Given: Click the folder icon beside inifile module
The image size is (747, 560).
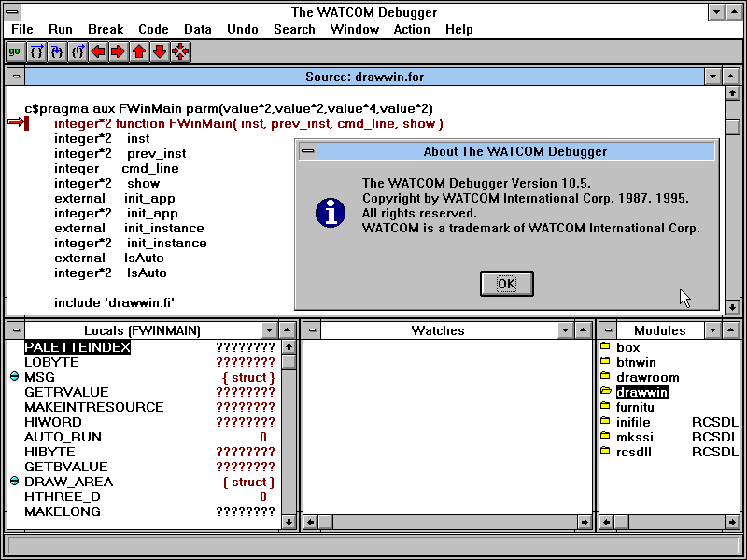Looking at the screenshot, I should coord(605,421).
